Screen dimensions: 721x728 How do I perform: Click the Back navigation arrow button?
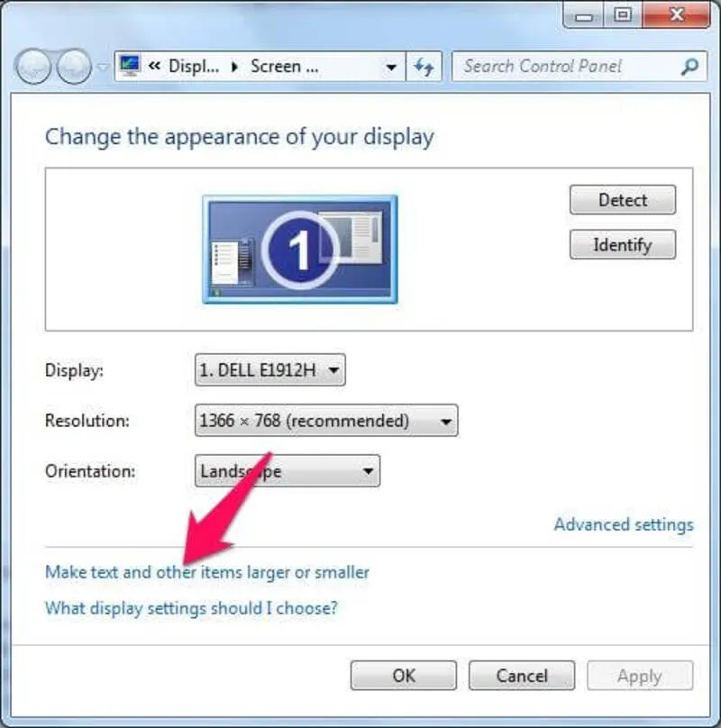[34, 67]
